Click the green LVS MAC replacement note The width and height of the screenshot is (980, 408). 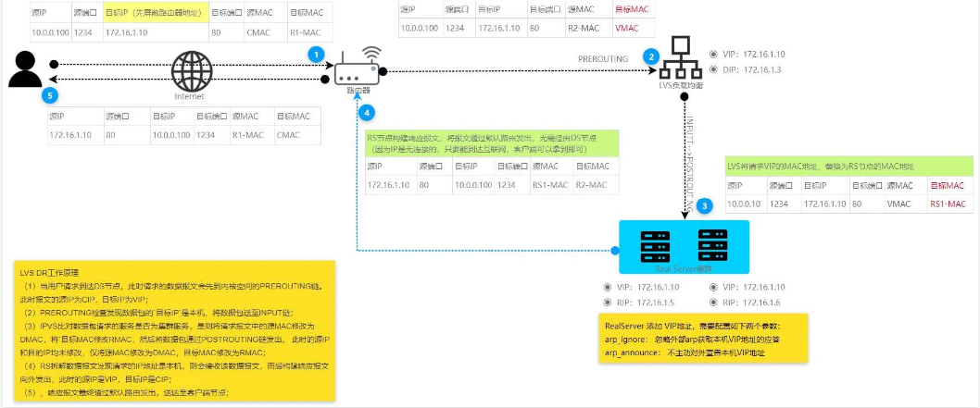(x=849, y=166)
